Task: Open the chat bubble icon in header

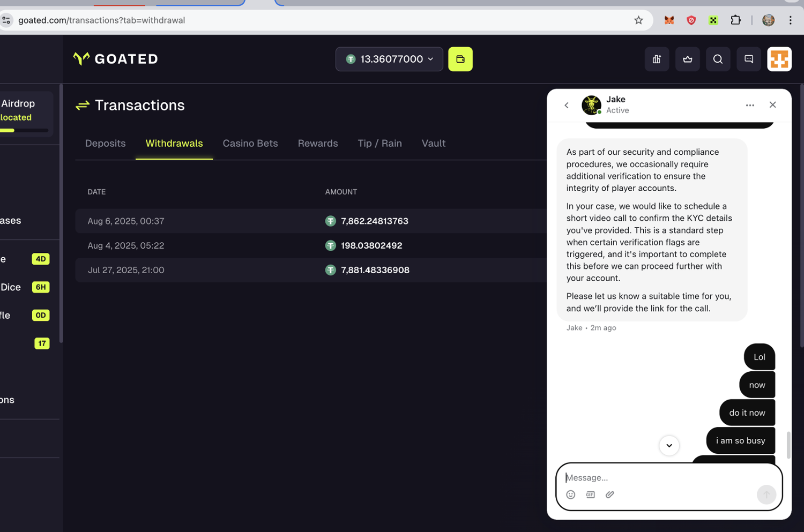Action: tap(749, 59)
